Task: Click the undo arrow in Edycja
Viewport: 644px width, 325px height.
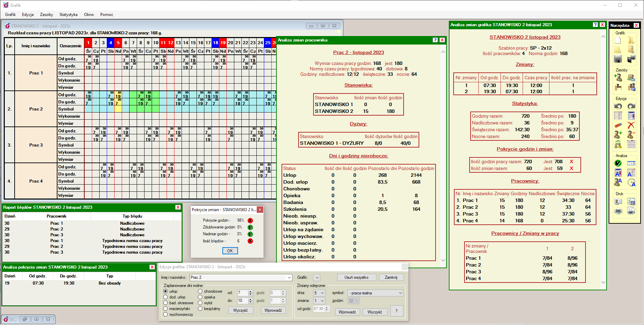Action: click(618, 106)
